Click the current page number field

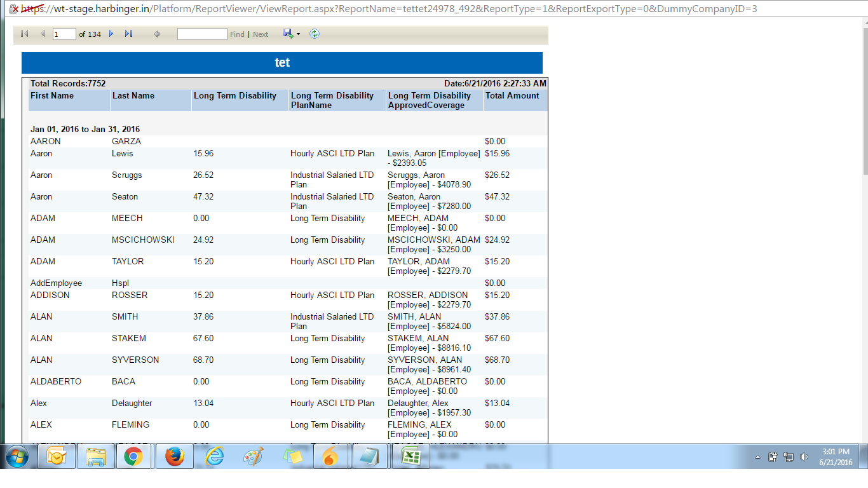click(64, 34)
